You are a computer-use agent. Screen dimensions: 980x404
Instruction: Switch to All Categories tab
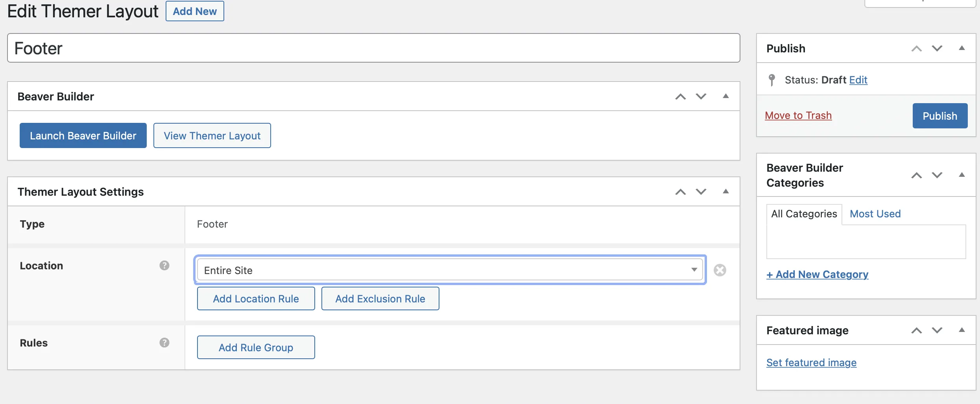[x=804, y=214]
